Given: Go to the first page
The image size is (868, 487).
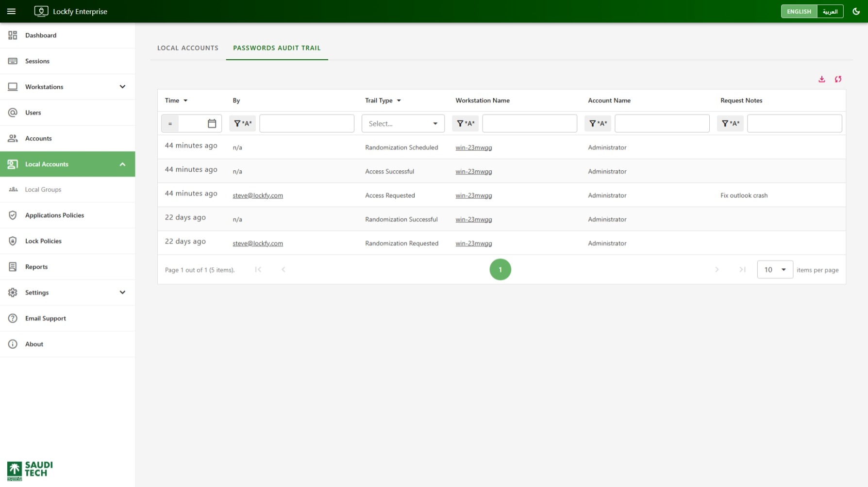Looking at the screenshot, I should (258, 270).
